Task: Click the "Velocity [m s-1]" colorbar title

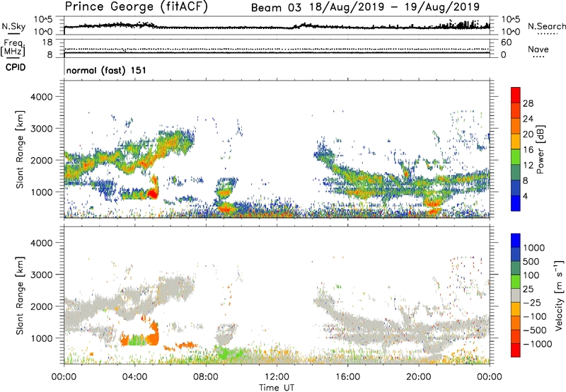Action: pos(559,295)
